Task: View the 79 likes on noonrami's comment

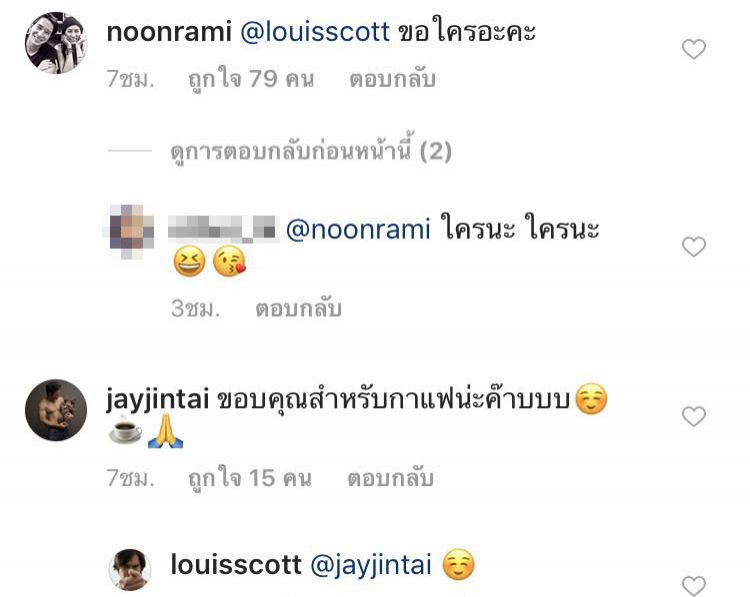Action: pyautogui.click(x=251, y=79)
